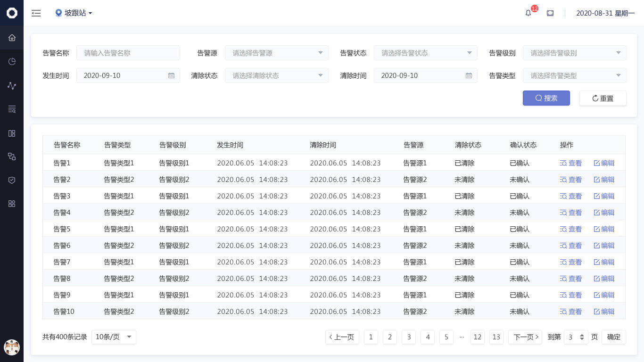Viewport: 644px width, 362px height.
Task: Click user avatar at sidebar bottom
Action: 12,347
